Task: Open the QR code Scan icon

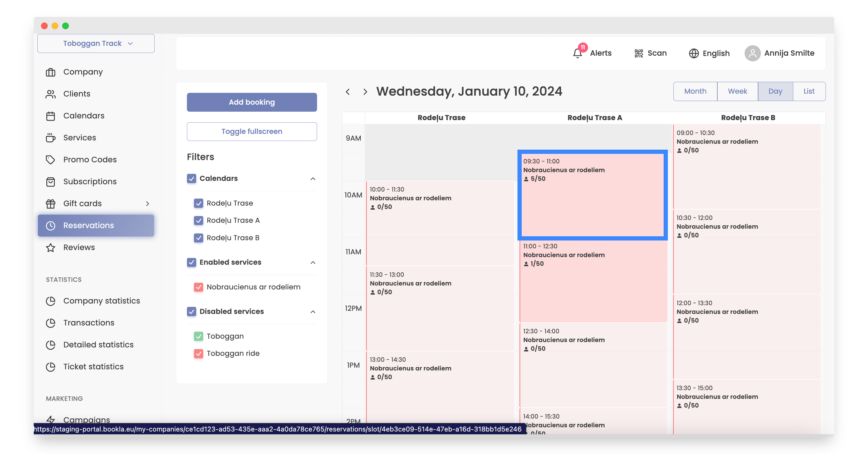Action: [x=639, y=53]
